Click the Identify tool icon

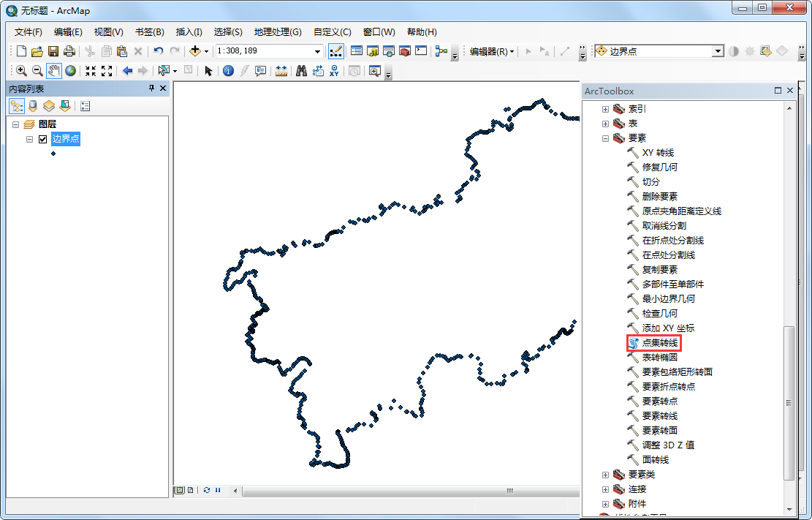pyautogui.click(x=229, y=69)
